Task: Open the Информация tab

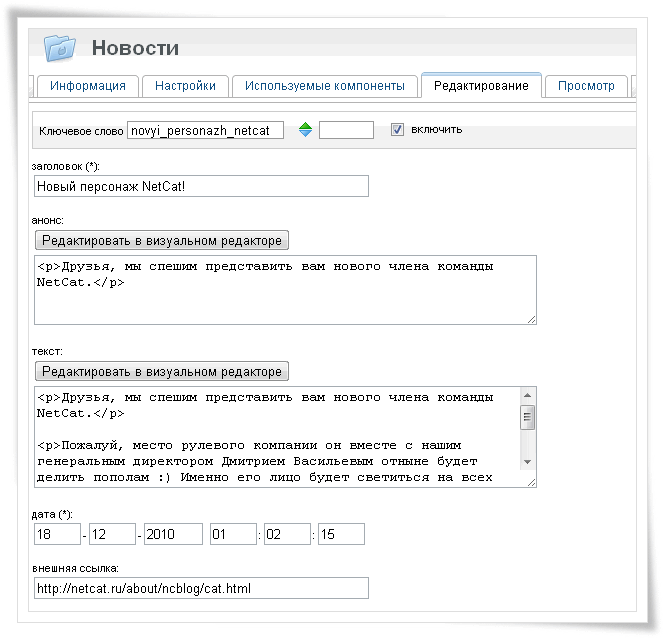Action: pyautogui.click(x=88, y=86)
